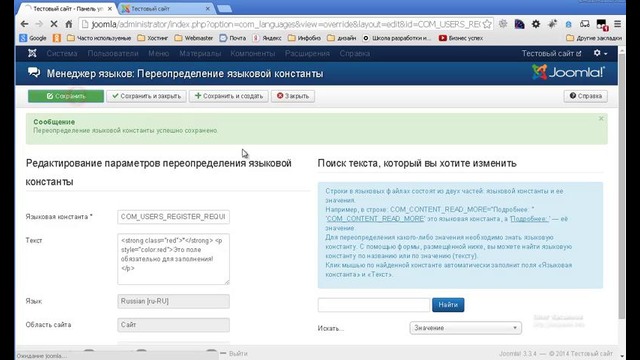Click the 'Закрыть' toolbar button
The height and width of the screenshot is (360, 640).
coord(293,96)
